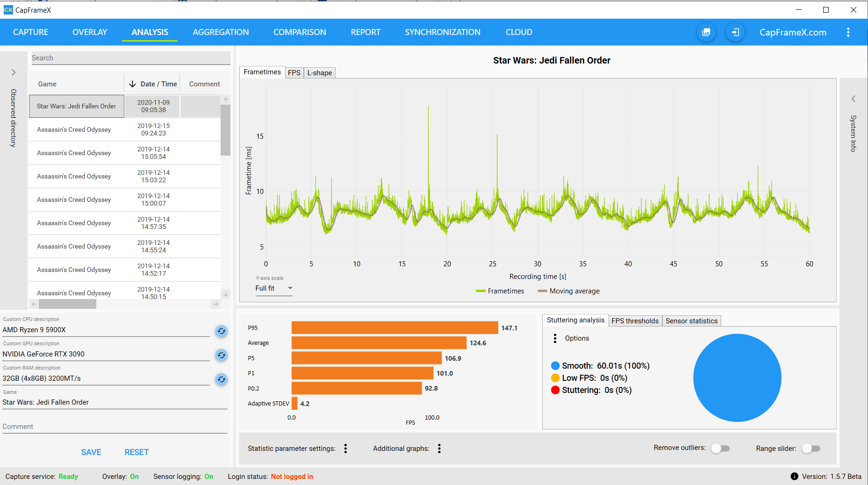Click the version info icon
This screenshot has height=485, width=868.
pyautogui.click(x=794, y=477)
